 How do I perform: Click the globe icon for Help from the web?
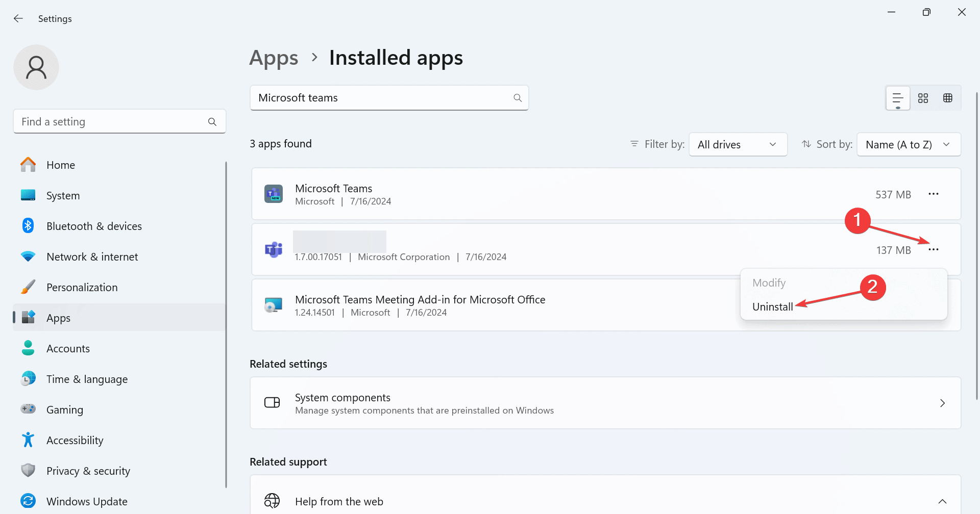click(x=272, y=501)
